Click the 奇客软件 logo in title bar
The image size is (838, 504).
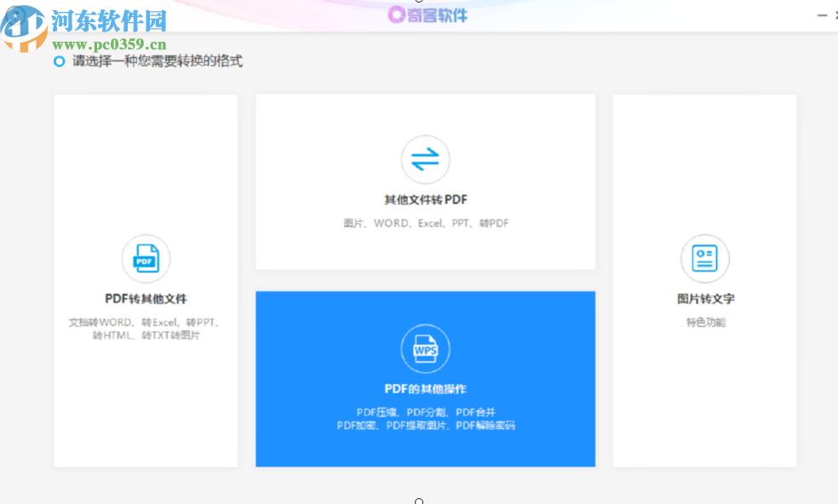pyautogui.click(x=428, y=15)
